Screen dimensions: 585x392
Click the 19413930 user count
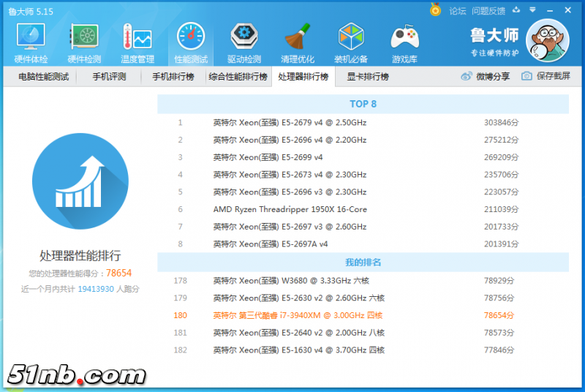tap(96, 289)
